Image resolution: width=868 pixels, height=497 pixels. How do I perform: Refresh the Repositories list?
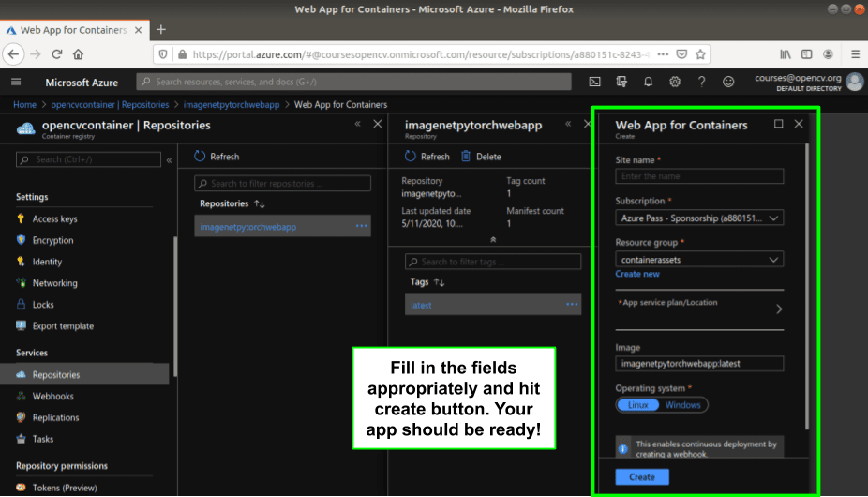[217, 157]
